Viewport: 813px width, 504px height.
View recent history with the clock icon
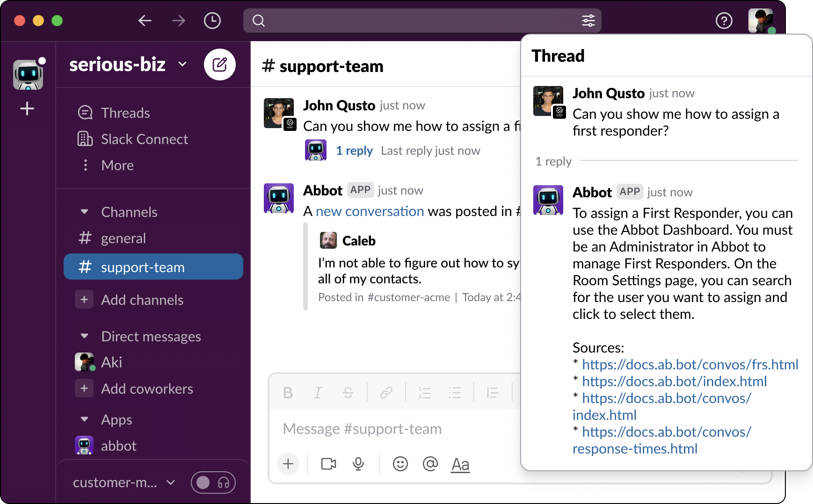[x=212, y=20]
